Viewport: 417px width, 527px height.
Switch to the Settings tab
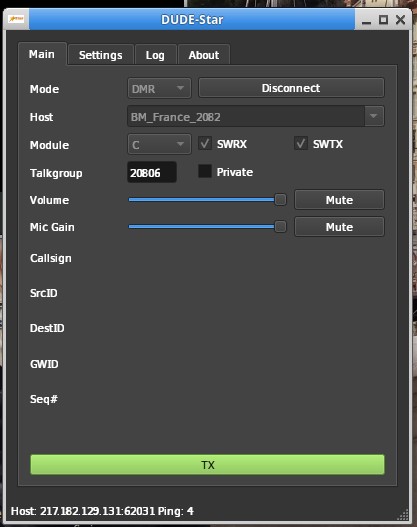[100, 55]
